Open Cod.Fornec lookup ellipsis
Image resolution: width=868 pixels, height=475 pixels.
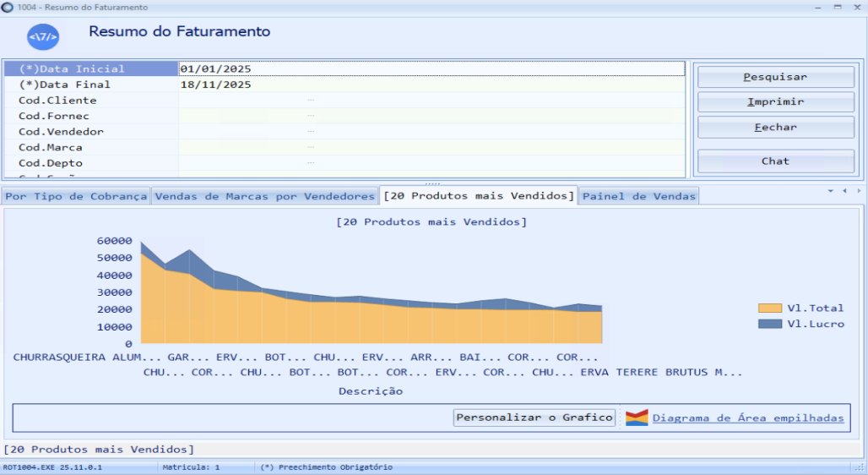coord(311,116)
